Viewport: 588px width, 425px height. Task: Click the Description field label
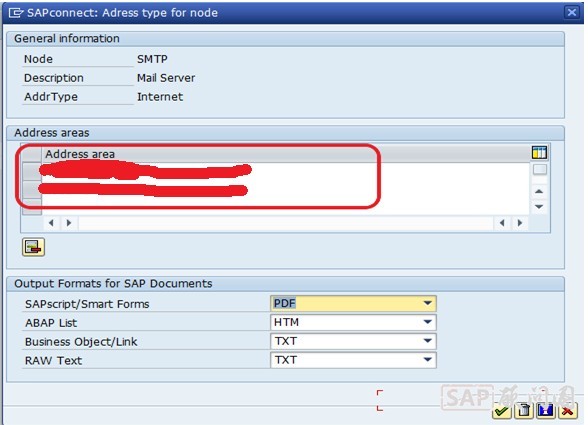54,78
